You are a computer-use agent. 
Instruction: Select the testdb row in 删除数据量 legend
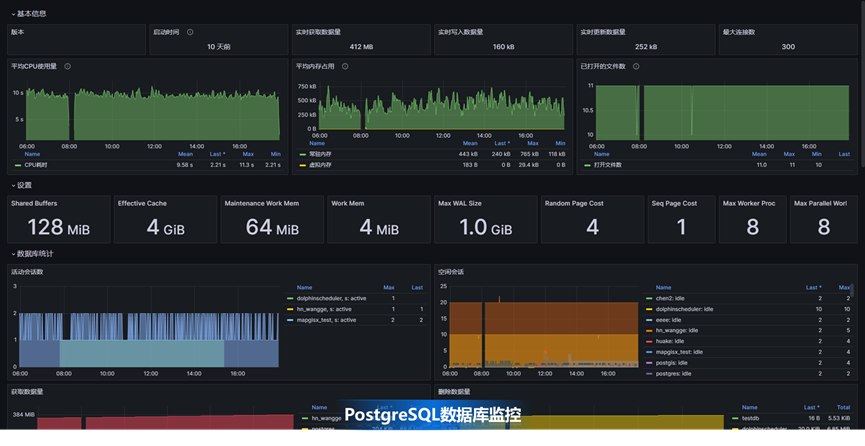791,418
